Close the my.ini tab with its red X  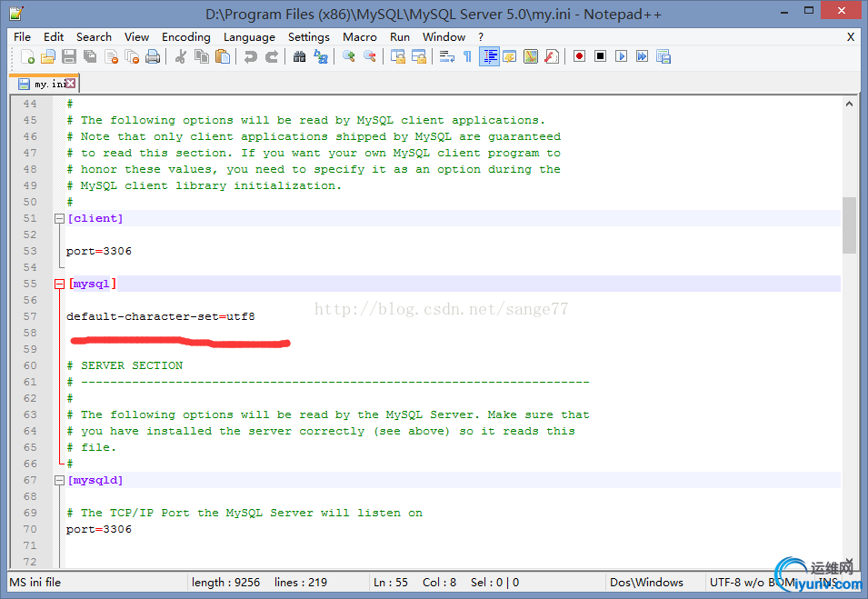(x=70, y=83)
